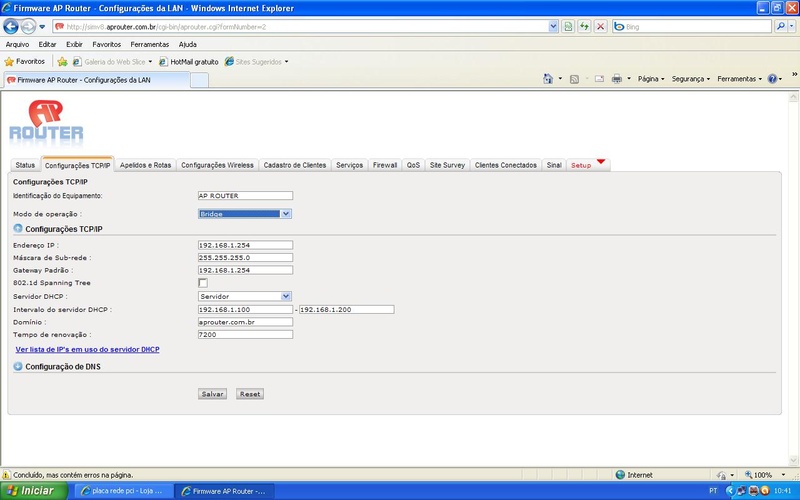Click the Identificação do Equipamento field
The width and height of the screenshot is (800, 500).
[245, 195]
